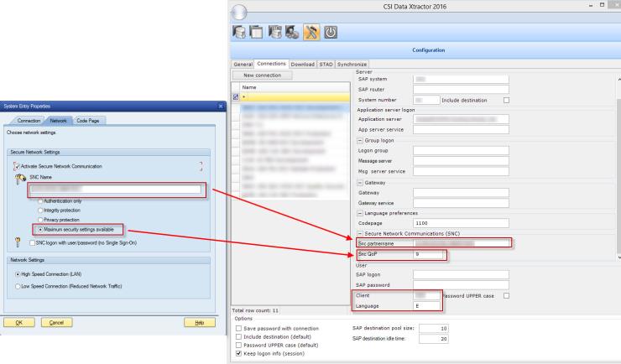Click Cancel in System Entry Properties

[x=56, y=322]
